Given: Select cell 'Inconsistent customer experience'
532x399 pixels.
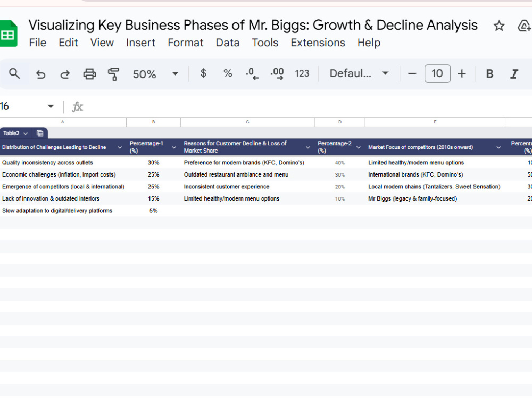Looking at the screenshot, I should [x=247, y=187].
